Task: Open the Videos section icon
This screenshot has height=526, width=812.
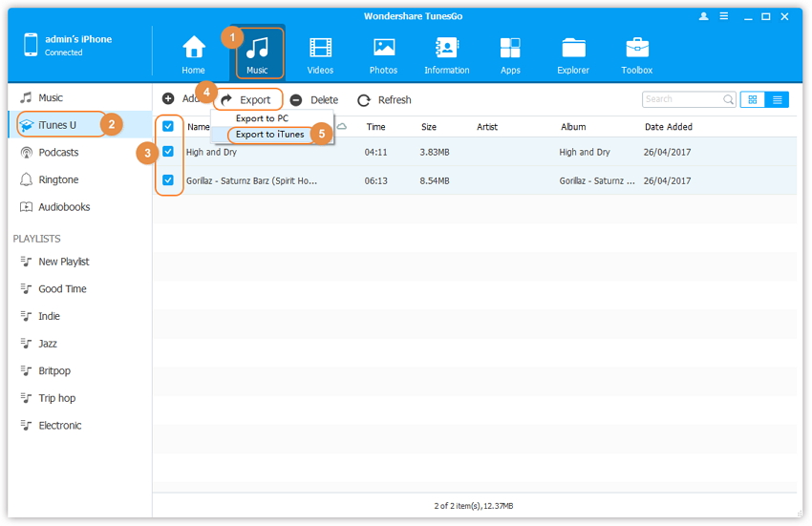Action: [x=320, y=53]
